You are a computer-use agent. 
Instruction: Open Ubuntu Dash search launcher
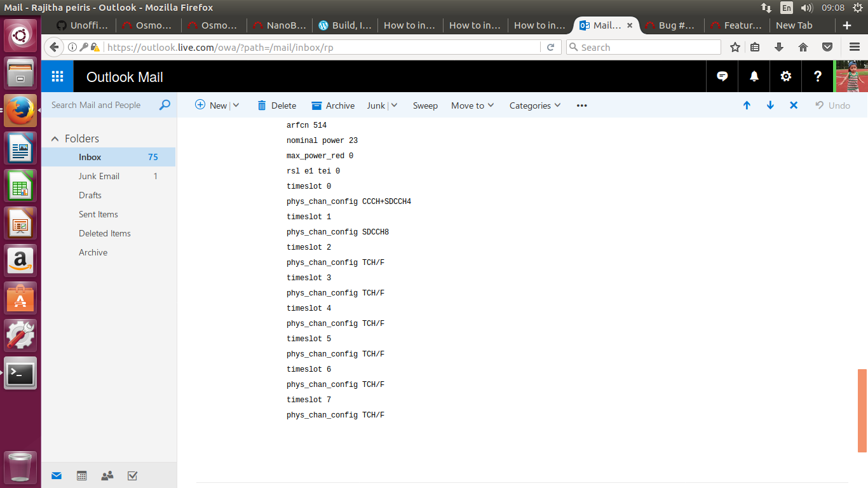point(20,36)
